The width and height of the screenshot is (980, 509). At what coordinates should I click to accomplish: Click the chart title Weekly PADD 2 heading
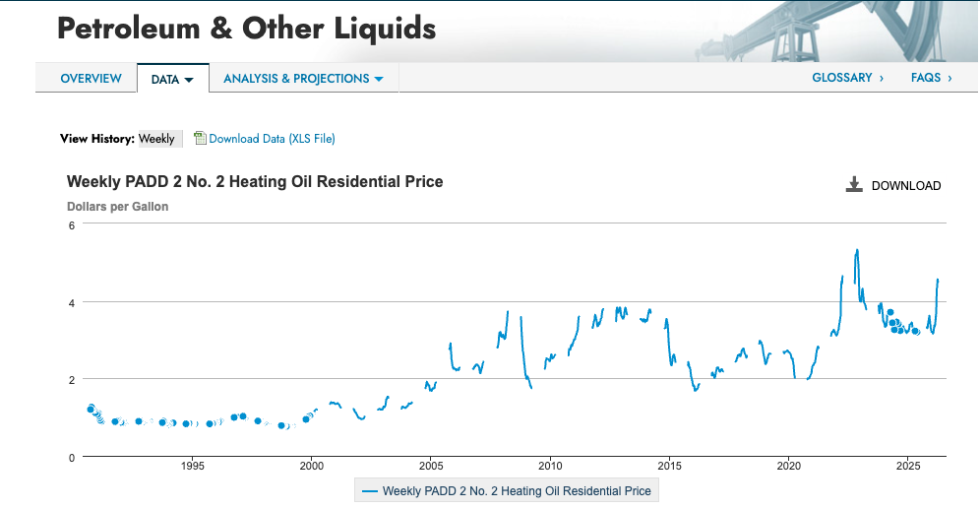[255, 181]
